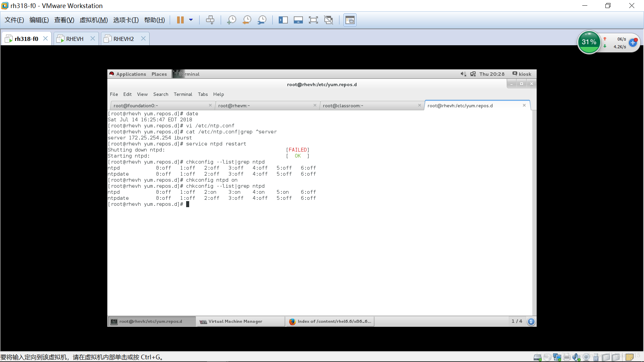644x362 pixels.
Task: Open the 编辑(E) menu
Action: [39, 20]
